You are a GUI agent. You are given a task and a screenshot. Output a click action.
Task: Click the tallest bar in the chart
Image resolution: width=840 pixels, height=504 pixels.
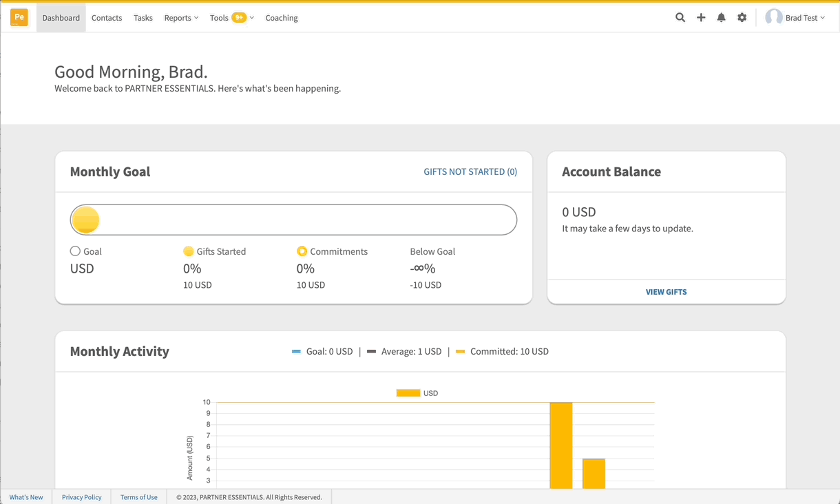561,445
